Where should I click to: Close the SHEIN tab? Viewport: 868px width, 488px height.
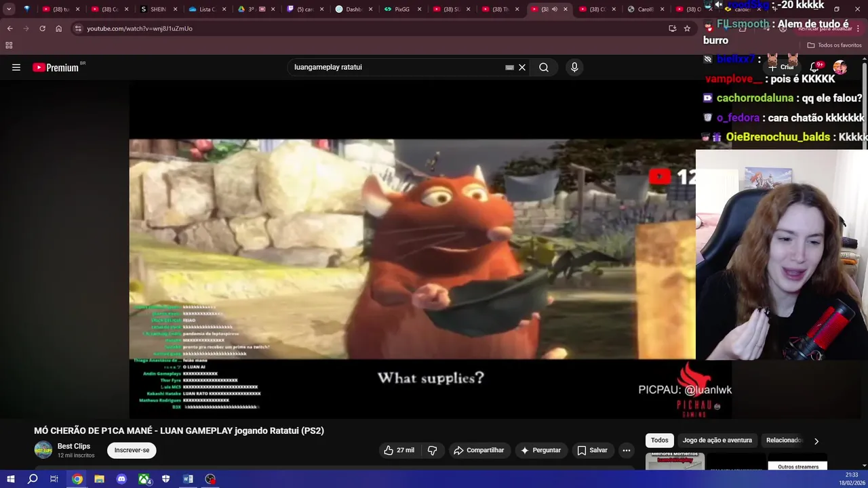(175, 9)
